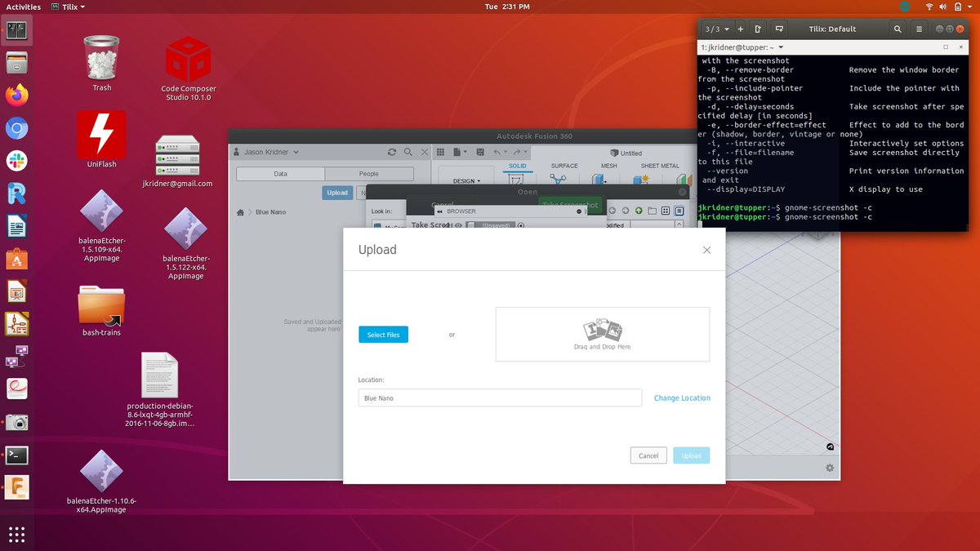Select jkridner@gmail.com desktop server icon
The width and height of the screenshot is (980, 551).
(x=178, y=161)
